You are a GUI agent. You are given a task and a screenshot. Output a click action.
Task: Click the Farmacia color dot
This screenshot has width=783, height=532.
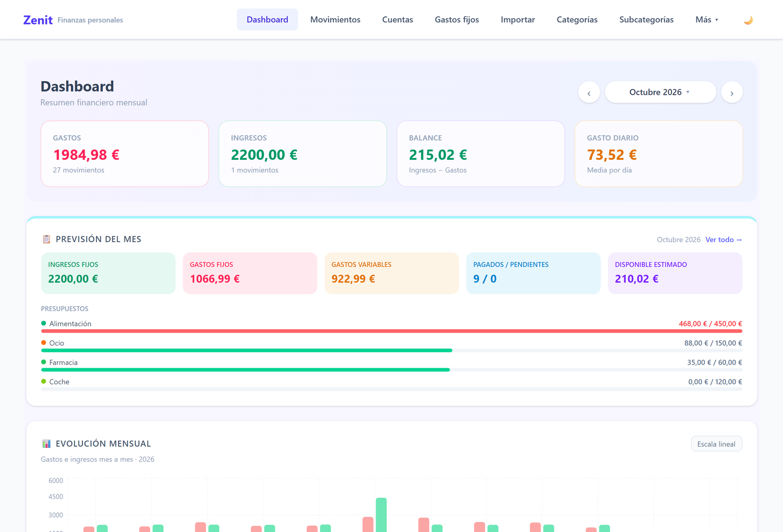(44, 362)
